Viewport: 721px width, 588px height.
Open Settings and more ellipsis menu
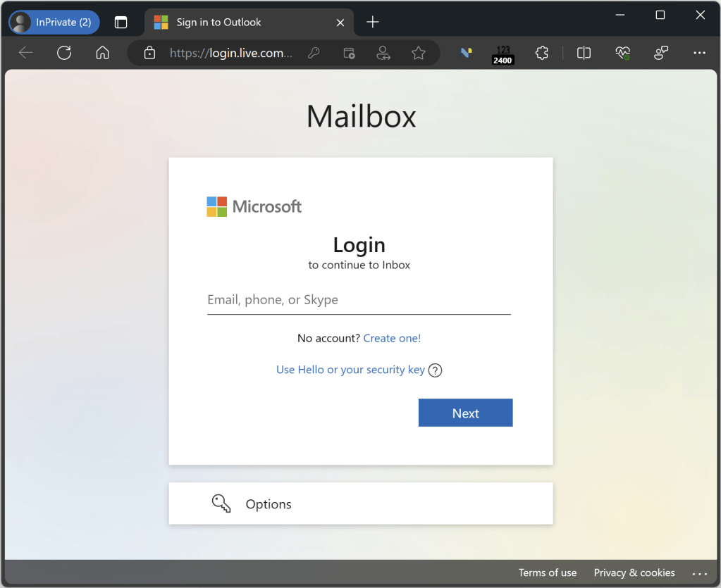point(698,53)
